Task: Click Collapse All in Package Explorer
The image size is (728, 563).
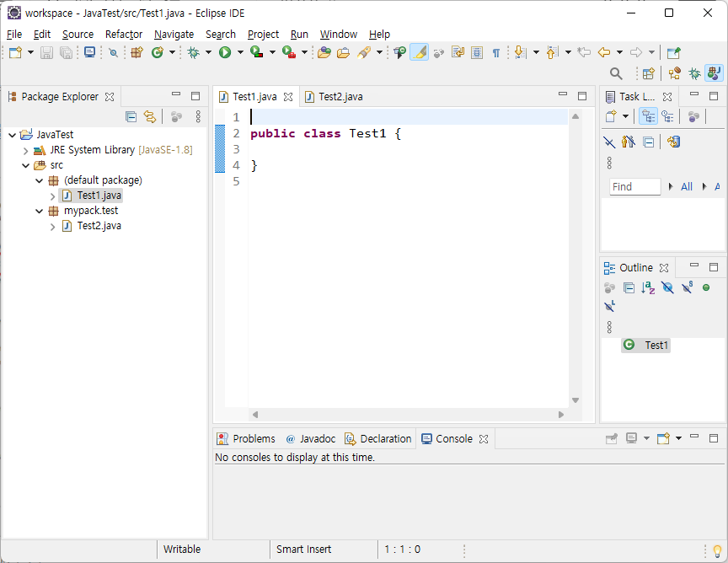Action: [131, 116]
